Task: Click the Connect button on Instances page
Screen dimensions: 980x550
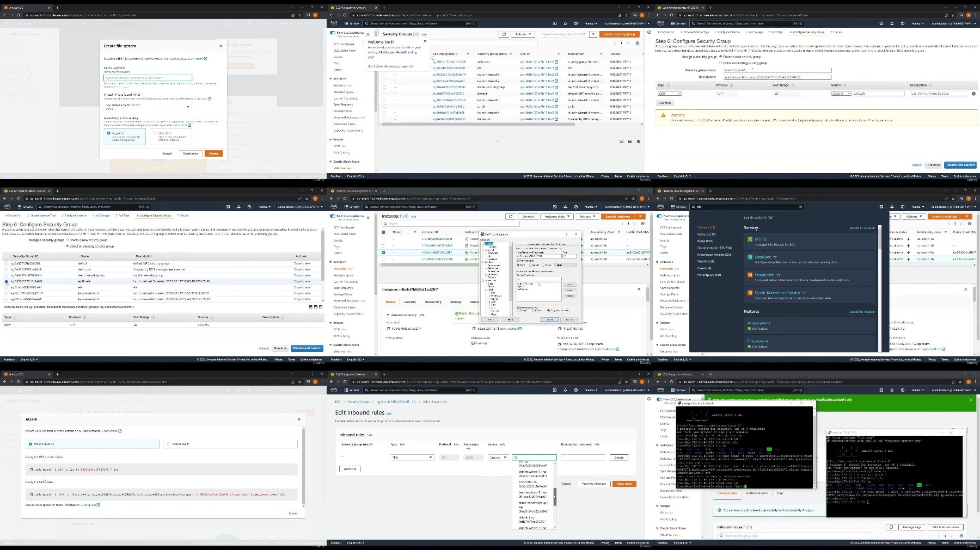Action: (528, 217)
